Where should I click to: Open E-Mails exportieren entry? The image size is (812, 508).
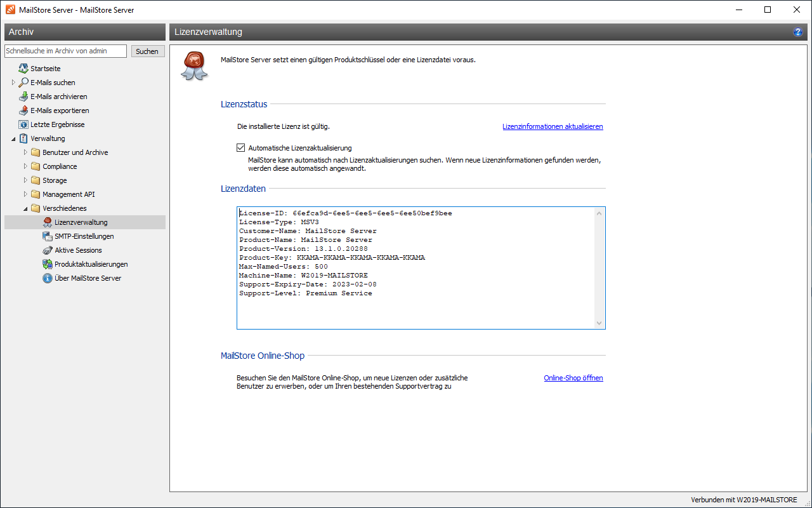pyautogui.click(x=60, y=110)
